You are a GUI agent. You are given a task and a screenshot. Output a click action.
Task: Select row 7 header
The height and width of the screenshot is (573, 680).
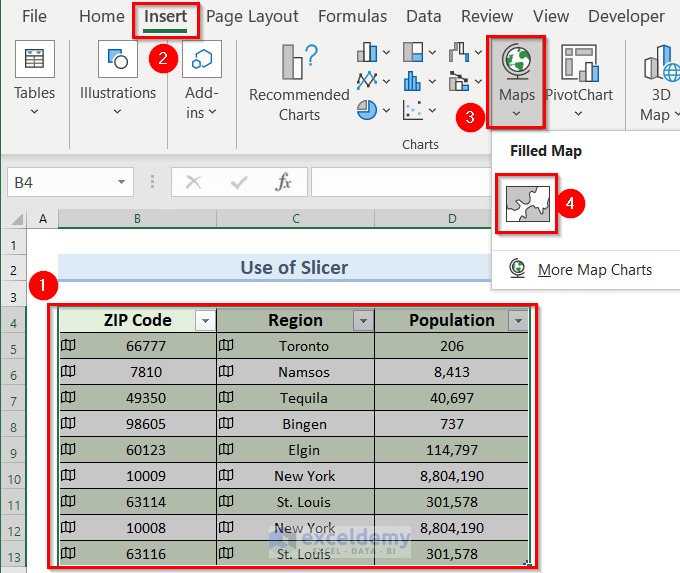tap(13, 398)
